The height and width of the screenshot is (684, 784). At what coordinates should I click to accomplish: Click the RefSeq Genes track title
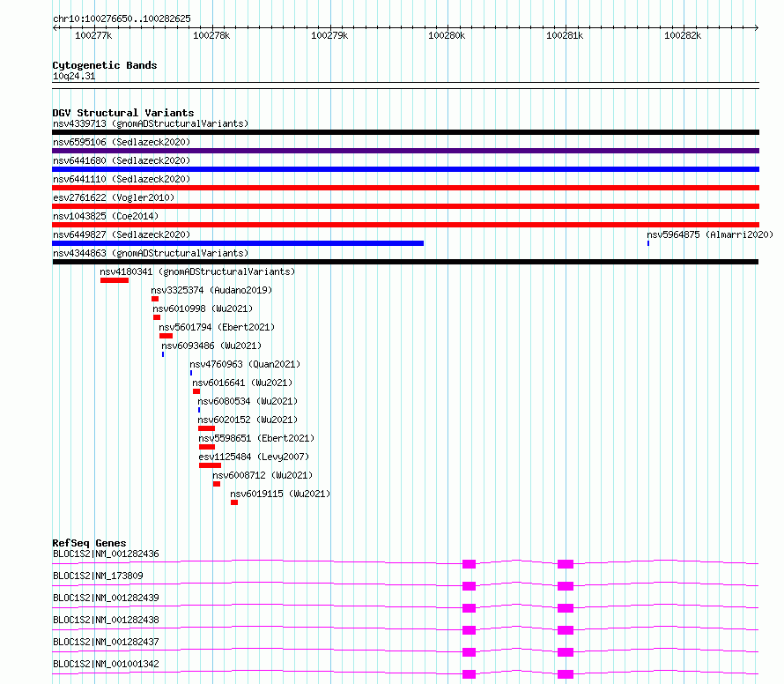pos(89,543)
